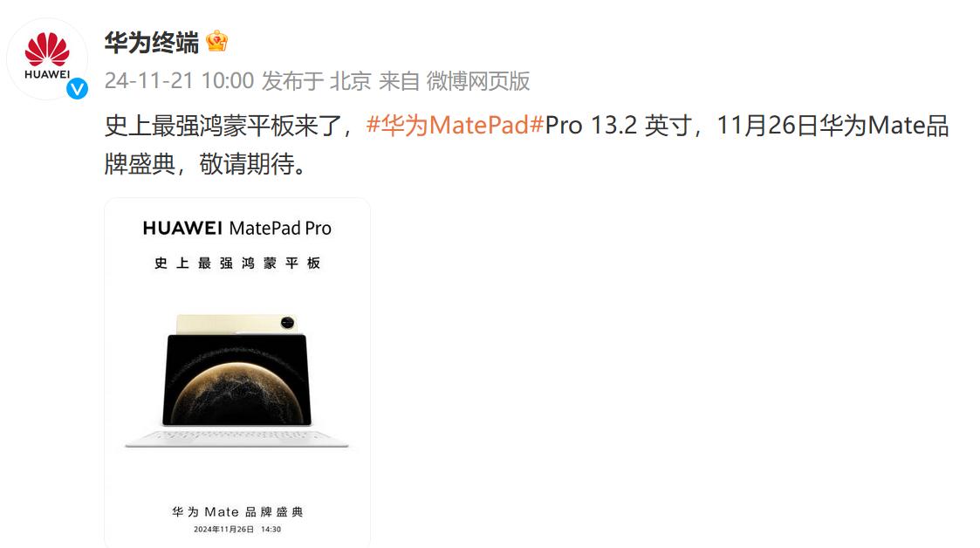Image resolution: width=980 pixels, height=548 pixels.
Task: Click the 24-11-21 10:00 timestamp
Action: pyautogui.click(x=180, y=80)
